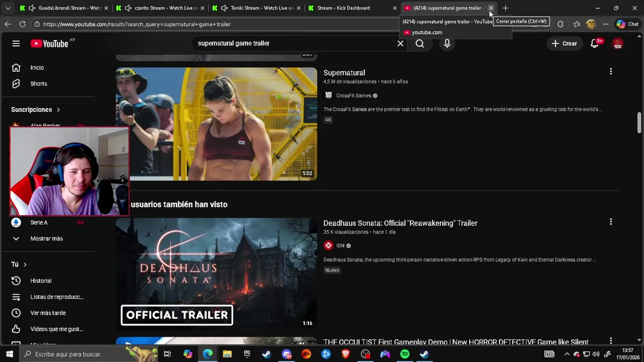Expand Mostrar más in subscriptions
Screen dimensions: 644x362
coord(46,238)
